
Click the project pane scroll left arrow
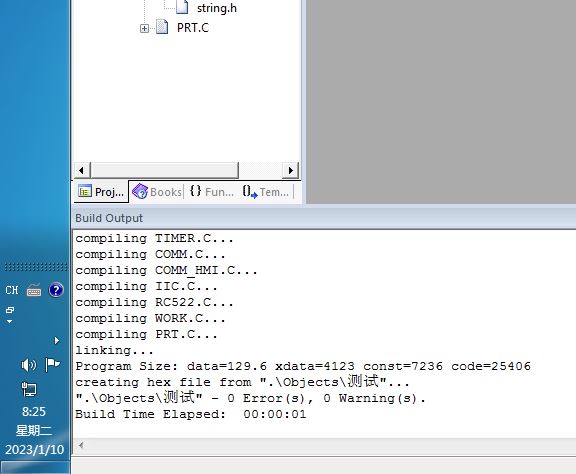click(x=81, y=170)
